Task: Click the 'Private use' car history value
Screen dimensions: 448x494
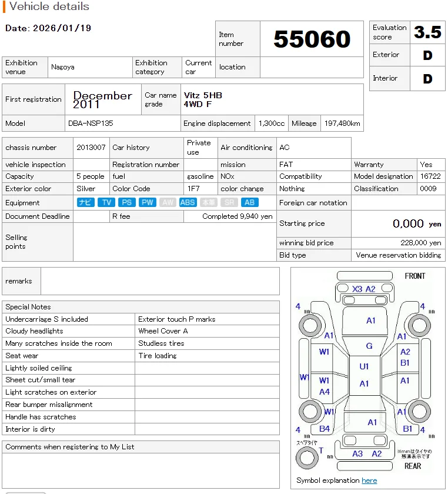Action: 199,148
